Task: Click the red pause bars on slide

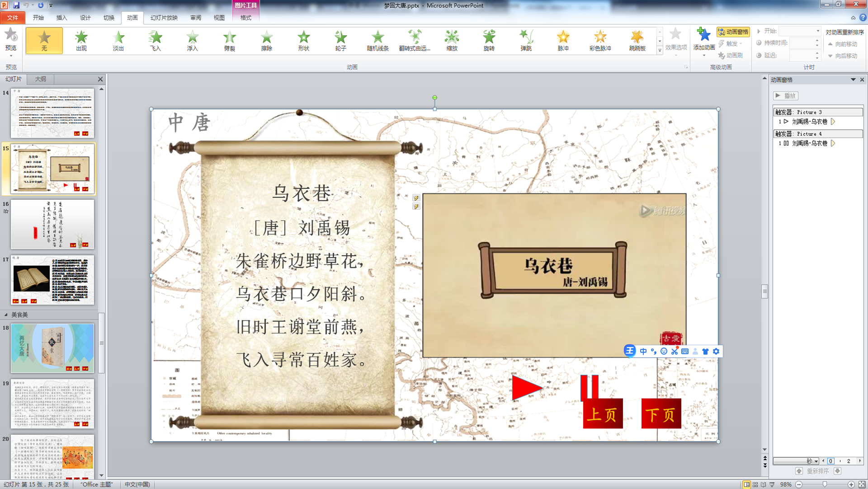Action: click(x=589, y=386)
